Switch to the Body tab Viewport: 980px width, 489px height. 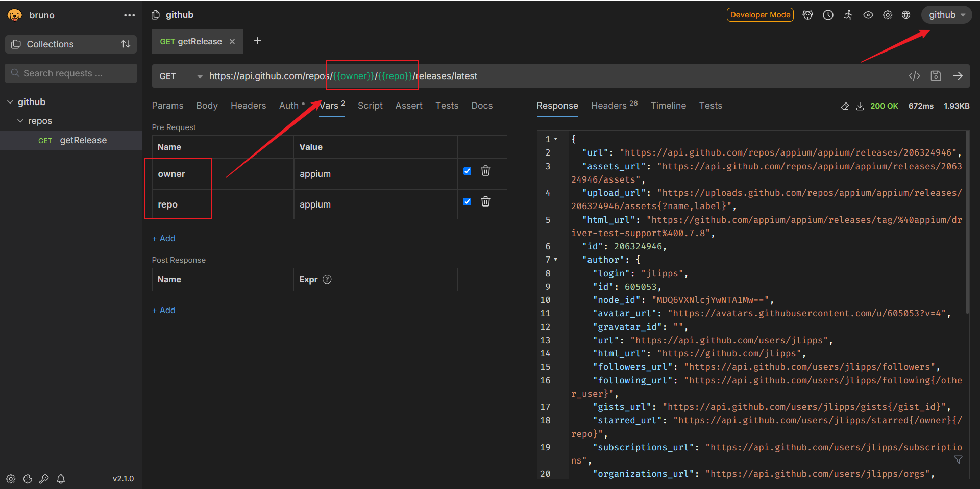pyautogui.click(x=207, y=106)
